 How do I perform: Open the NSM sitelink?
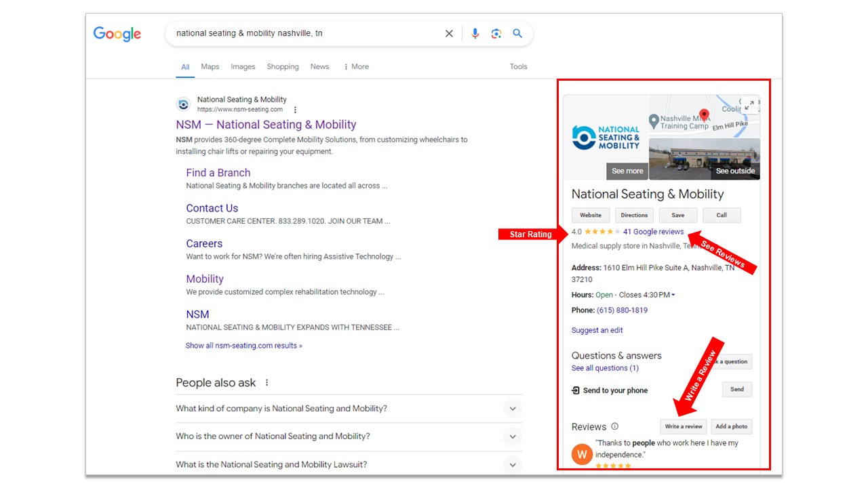point(198,314)
